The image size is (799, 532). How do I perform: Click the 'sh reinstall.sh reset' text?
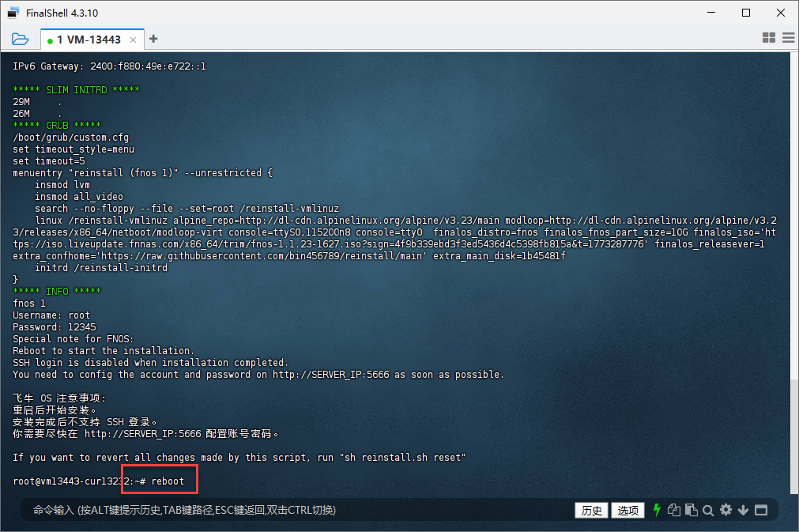click(x=402, y=458)
